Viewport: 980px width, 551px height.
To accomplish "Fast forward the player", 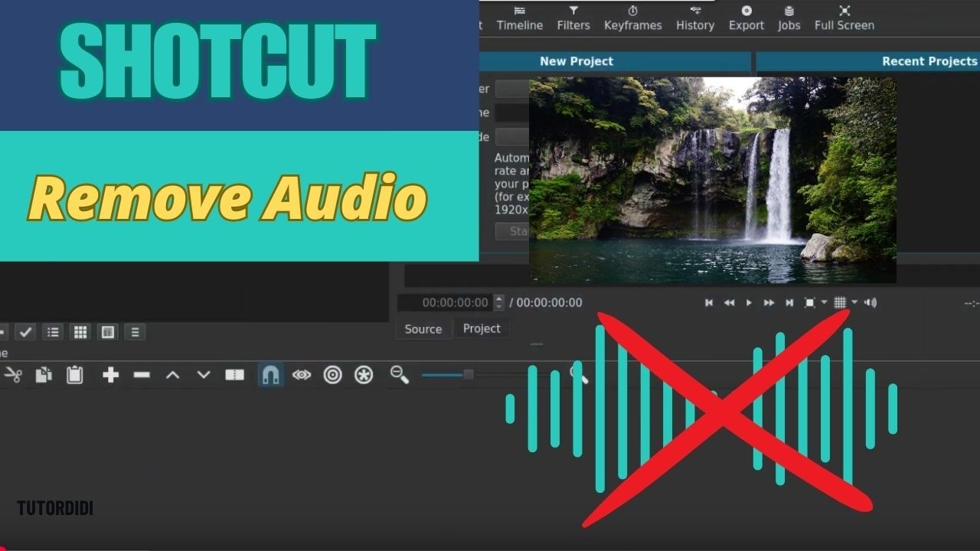I will tap(769, 303).
